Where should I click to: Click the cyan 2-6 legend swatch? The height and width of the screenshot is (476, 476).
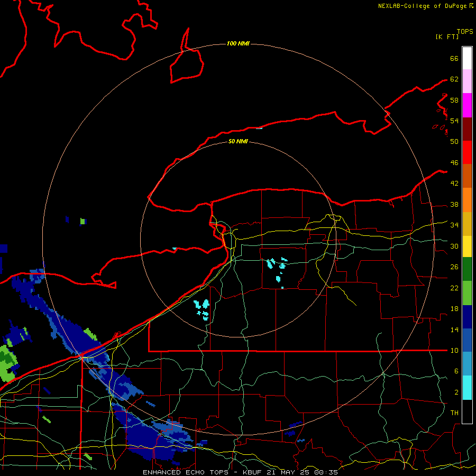[467, 388]
